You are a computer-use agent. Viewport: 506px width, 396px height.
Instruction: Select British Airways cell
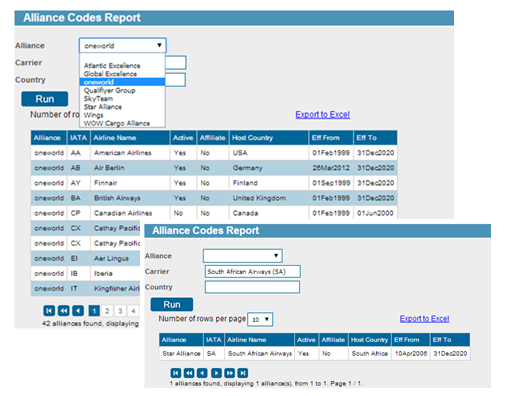coord(130,198)
